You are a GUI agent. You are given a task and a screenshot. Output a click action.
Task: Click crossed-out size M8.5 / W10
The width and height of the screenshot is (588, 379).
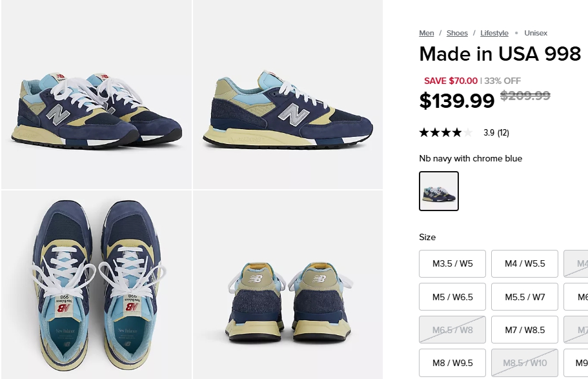pyautogui.click(x=525, y=363)
